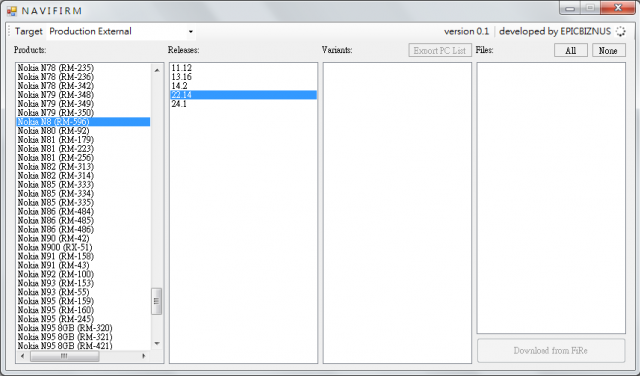The image size is (640, 376).
Task: Close the NAVIFIRM window
Action: coord(618,8)
